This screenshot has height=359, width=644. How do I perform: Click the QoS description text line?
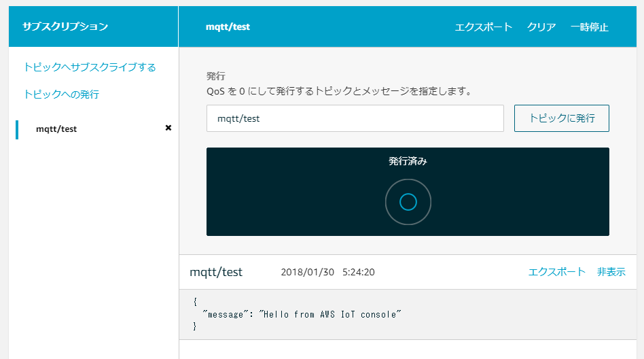[x=339, y=90]
